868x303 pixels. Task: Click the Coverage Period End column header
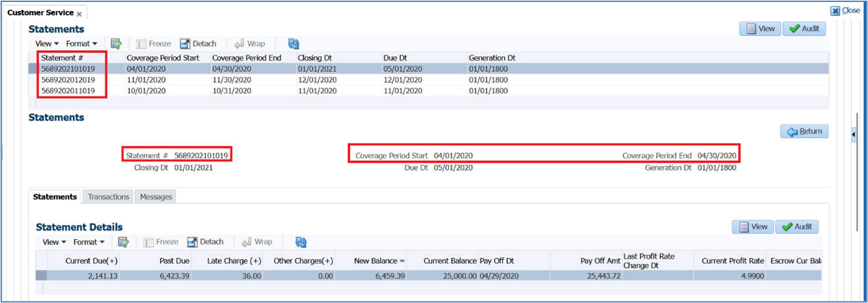247,58
